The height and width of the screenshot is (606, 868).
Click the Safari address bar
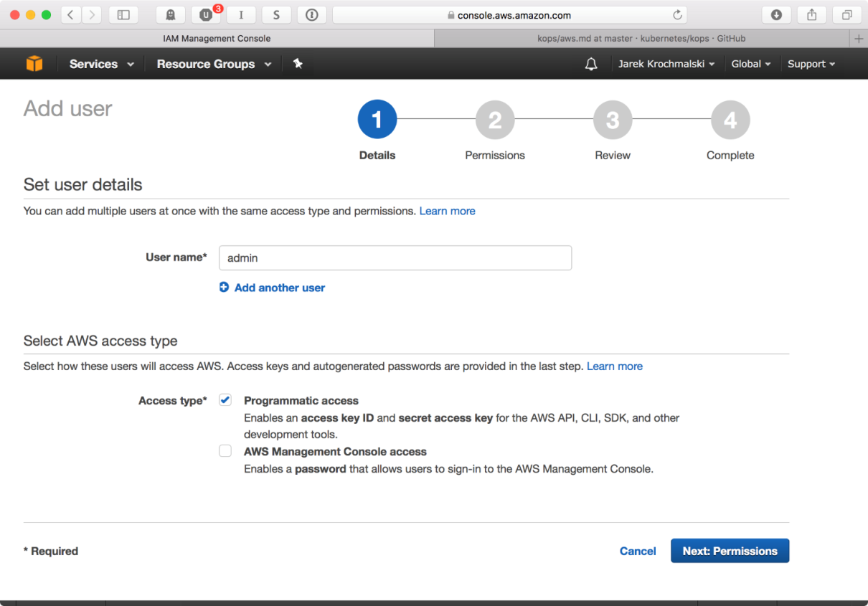pyautogui.click(x=509, y=15)
